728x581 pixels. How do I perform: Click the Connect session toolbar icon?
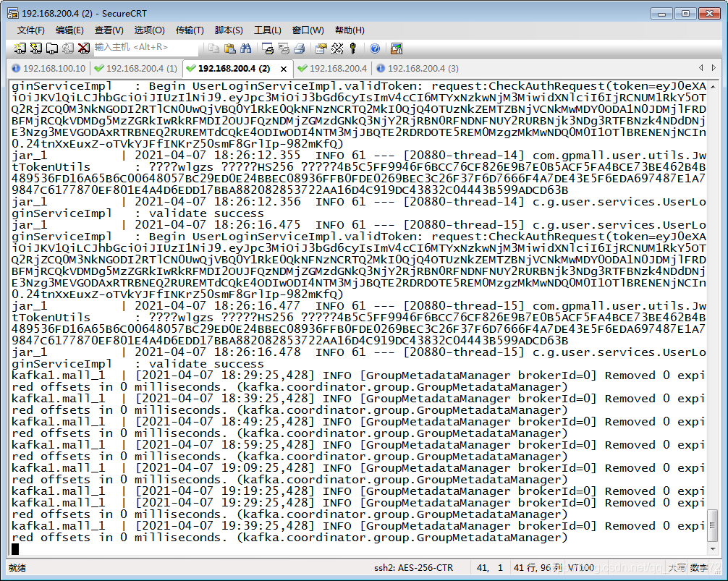[x=20, y=48]
